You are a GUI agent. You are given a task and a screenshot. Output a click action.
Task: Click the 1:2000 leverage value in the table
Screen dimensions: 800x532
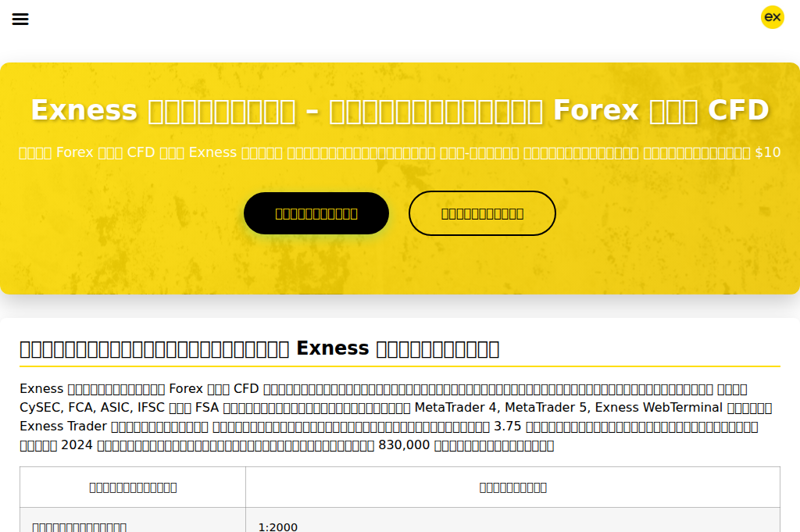coord(279,527)
